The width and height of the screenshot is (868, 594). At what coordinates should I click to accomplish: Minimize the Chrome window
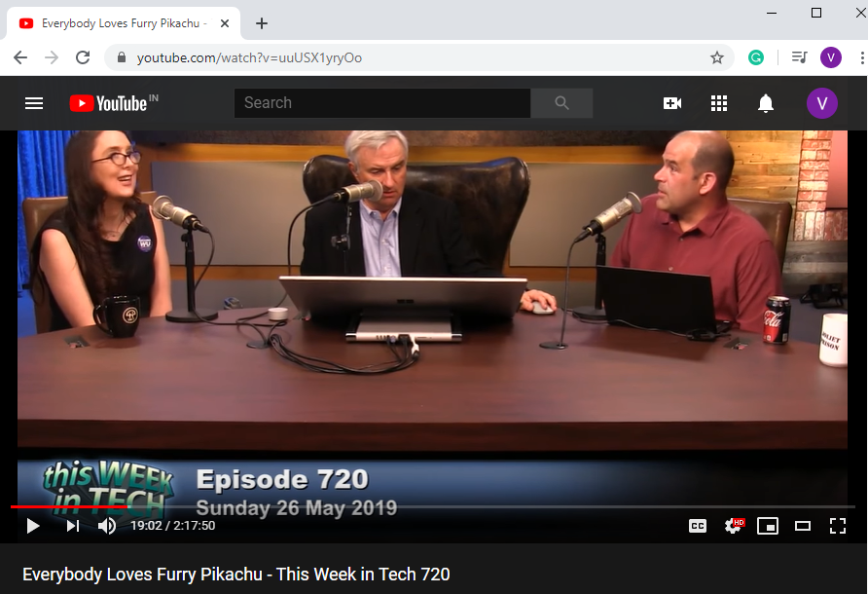[772, 13]
